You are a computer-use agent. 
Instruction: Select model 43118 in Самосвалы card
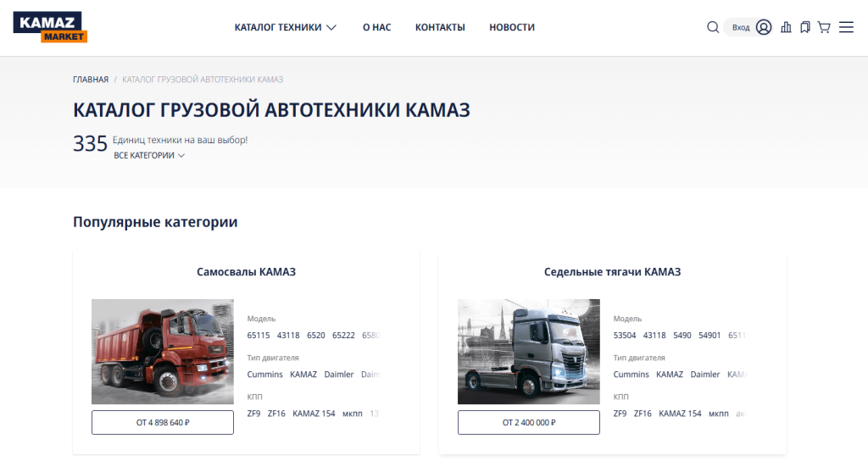tap(288, 336)
